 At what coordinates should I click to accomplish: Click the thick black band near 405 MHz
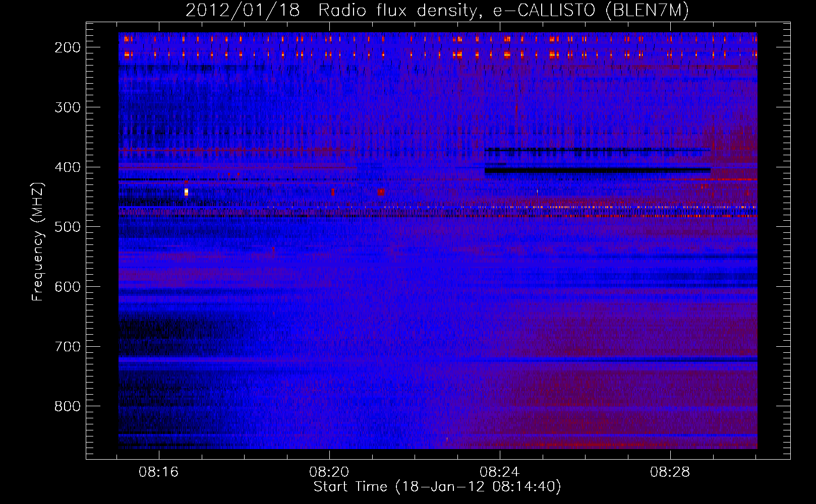pyautogui.click(x=598, y=171)
